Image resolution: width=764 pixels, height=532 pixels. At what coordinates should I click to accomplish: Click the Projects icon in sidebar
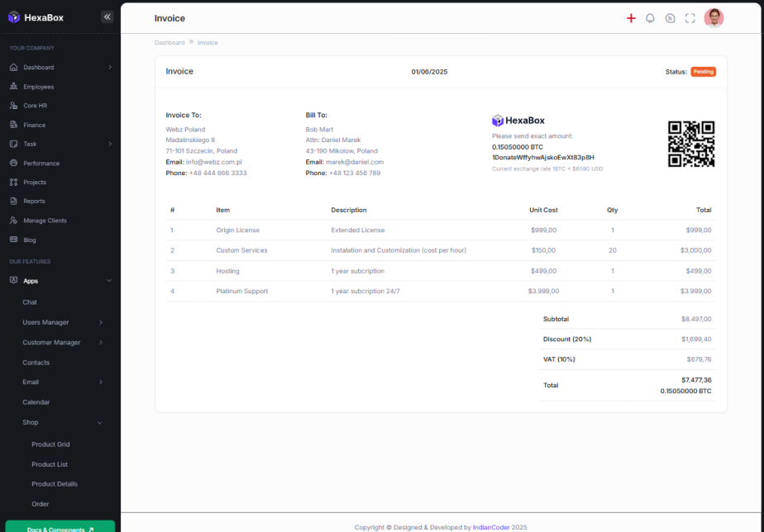(13, 182)
